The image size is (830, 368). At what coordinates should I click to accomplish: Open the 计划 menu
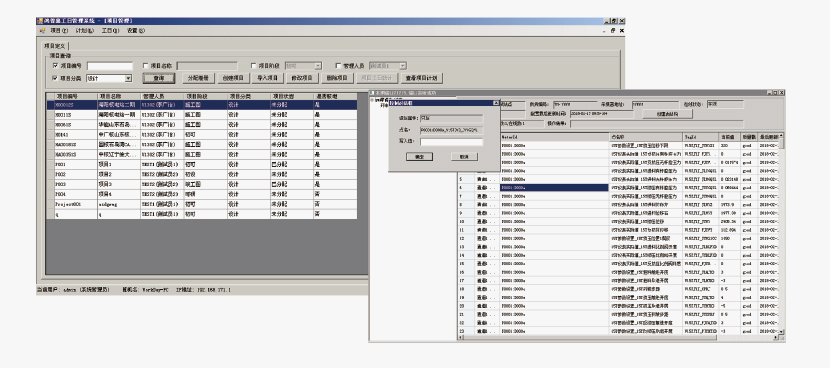point(85,31)
